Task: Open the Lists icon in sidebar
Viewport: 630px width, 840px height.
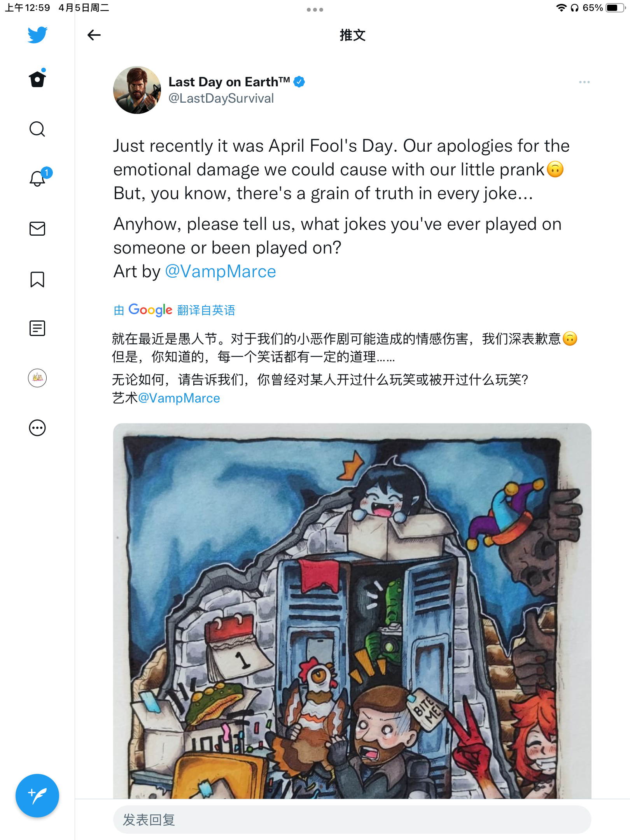Action: click(37, 328)
